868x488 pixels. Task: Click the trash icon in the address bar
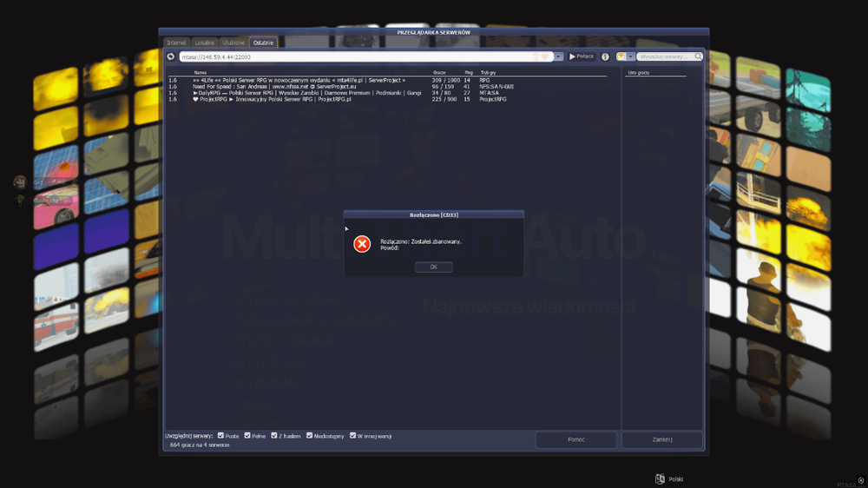pyautogui.click(x=536, y=56)
